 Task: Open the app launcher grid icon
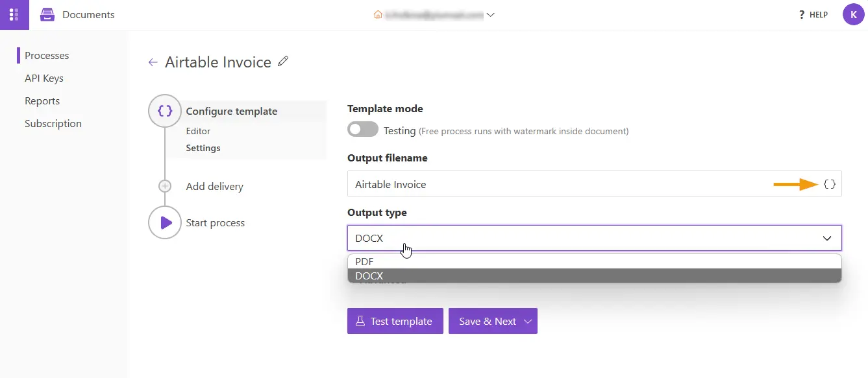(14, 14)
